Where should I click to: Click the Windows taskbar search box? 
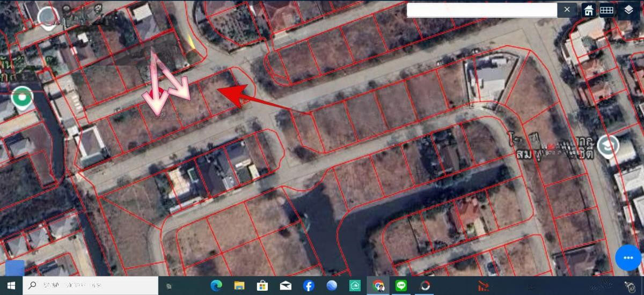(90, 285)
